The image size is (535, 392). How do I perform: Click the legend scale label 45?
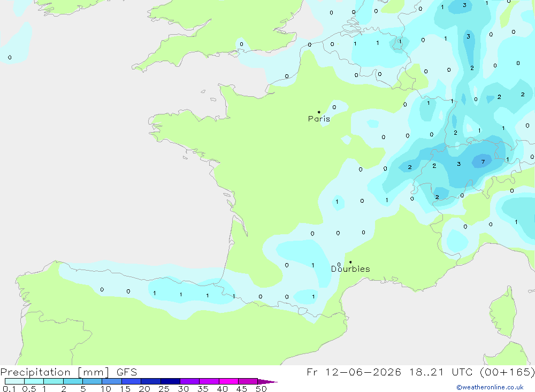point(242,389)
